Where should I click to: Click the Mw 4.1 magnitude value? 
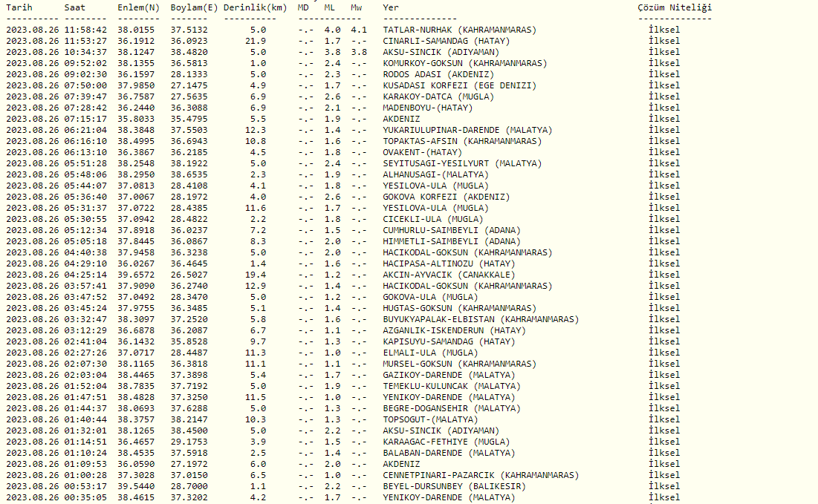[359, 30]
